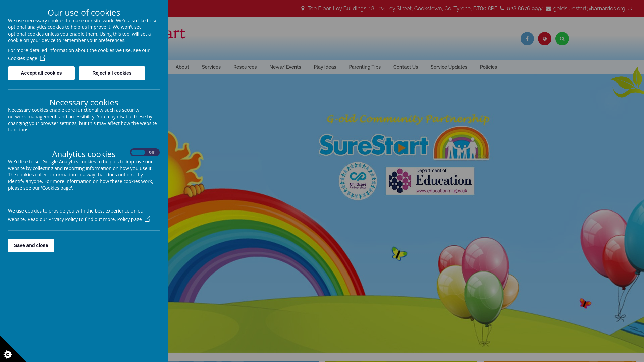Save and close the cookie panel
This screenshot has width=644, height=362.
(x=31, y=245)
